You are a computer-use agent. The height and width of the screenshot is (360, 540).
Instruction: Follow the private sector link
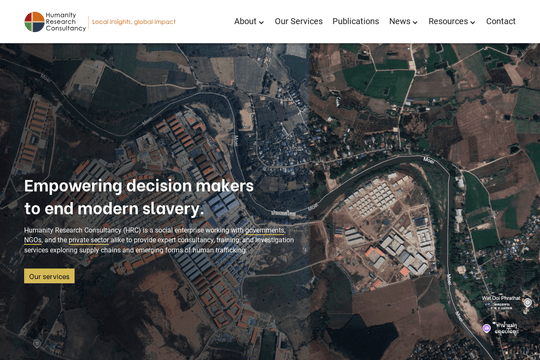[89, 240]
